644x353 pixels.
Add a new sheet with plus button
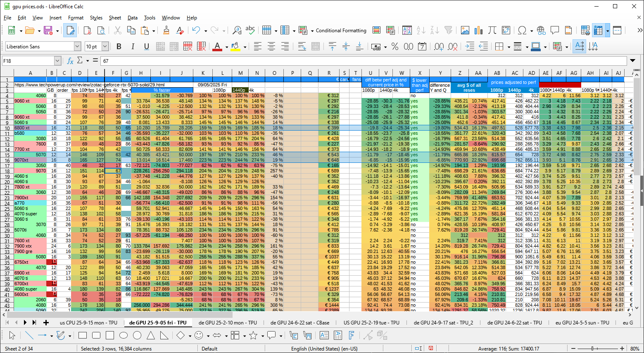coord(46,322)
